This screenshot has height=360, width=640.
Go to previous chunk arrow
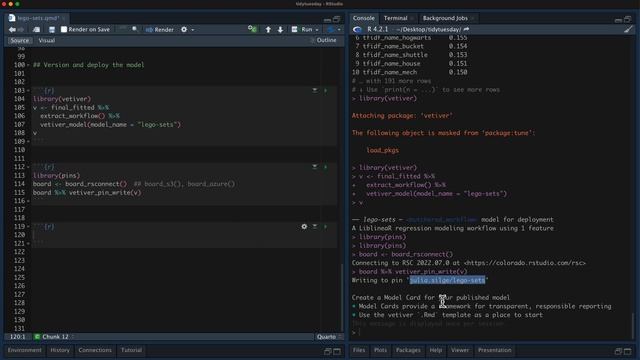(x=268, y=29)
